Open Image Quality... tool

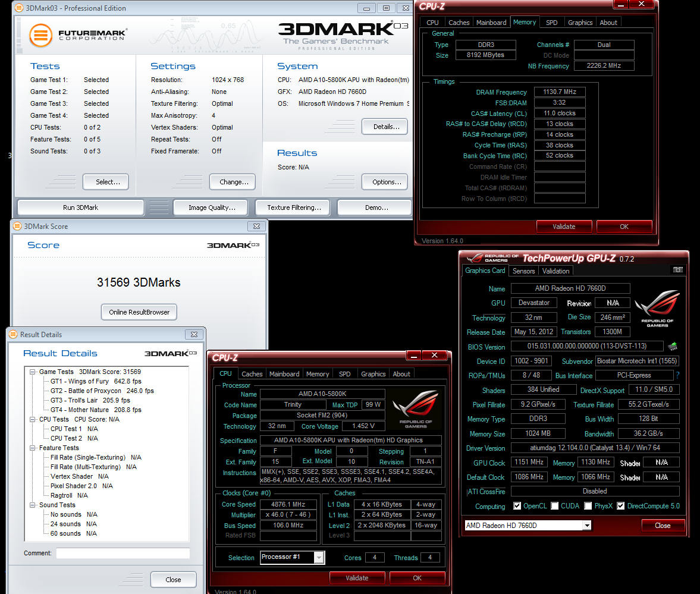[x=211, y=208]
